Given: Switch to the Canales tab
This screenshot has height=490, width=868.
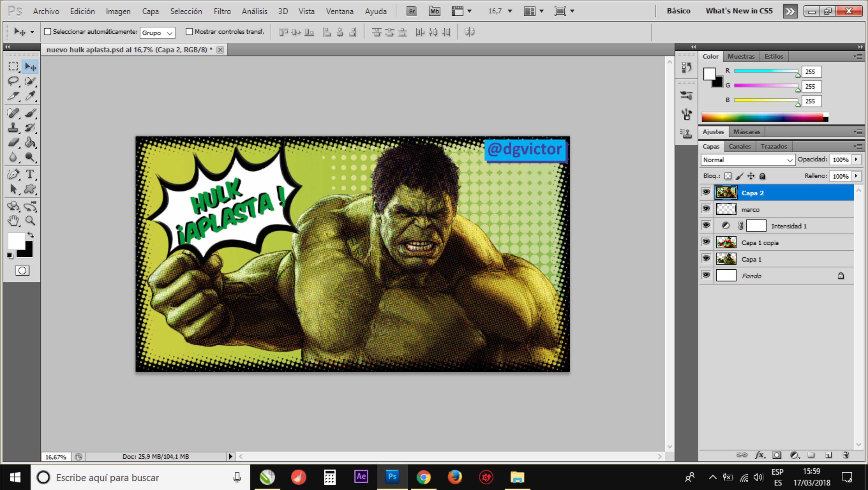Looking at the screenshot, I should click(740, 147).
